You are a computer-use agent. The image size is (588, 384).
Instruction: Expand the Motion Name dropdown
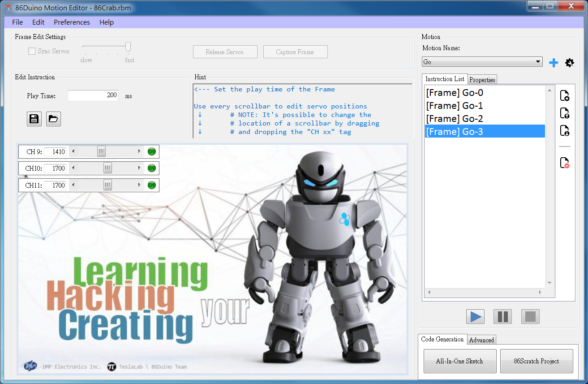click(x=538, y=62)
